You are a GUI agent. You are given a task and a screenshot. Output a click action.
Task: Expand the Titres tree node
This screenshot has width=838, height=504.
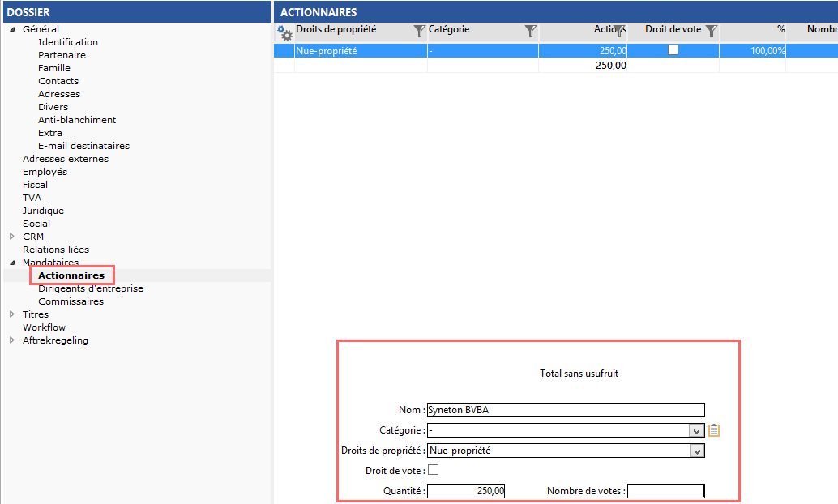tap(12, 314)
